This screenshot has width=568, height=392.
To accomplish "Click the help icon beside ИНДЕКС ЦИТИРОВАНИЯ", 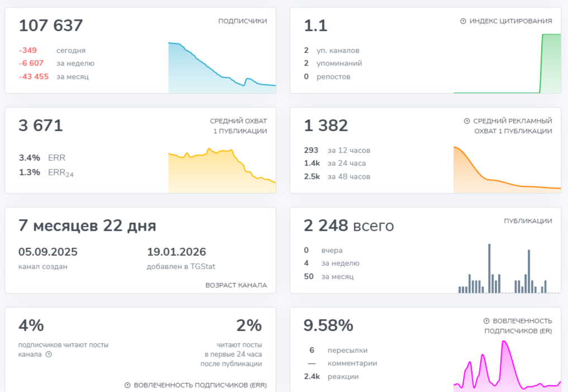I will pyautogui.click(x=463, y=21).
